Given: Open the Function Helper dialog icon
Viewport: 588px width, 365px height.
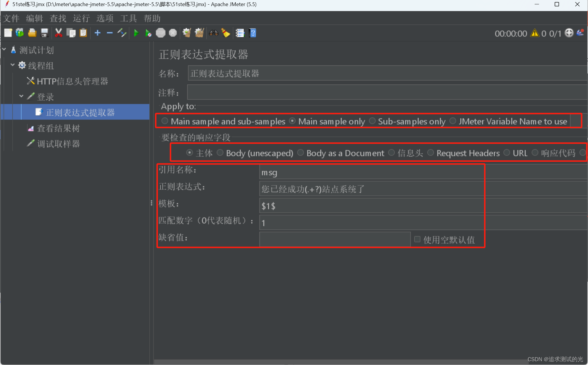Looking at the screenshot, I should tap(240, 33).
